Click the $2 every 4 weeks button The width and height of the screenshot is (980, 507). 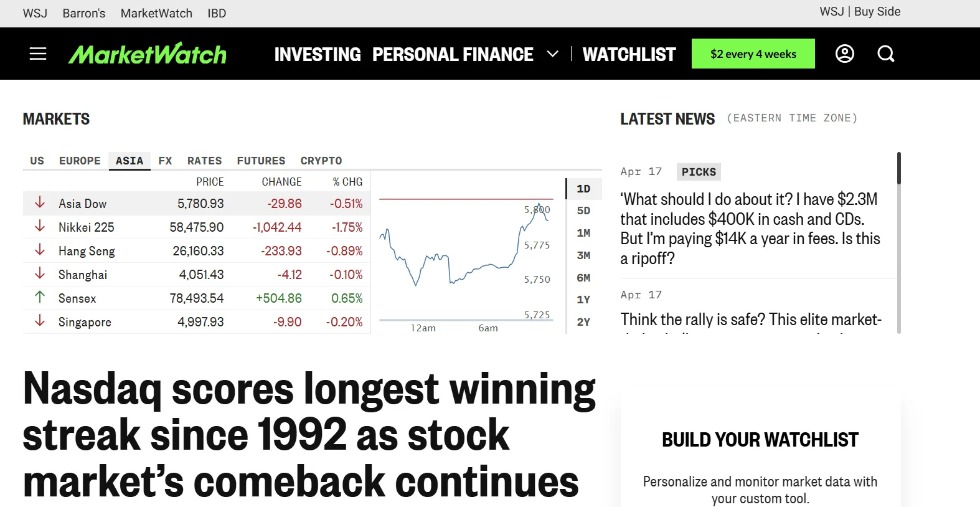[753, 54]
